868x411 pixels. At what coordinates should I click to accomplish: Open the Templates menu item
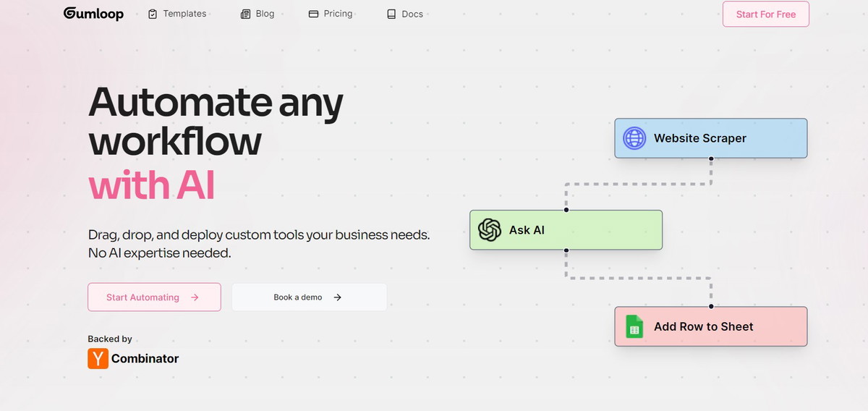tap(177, 14)
